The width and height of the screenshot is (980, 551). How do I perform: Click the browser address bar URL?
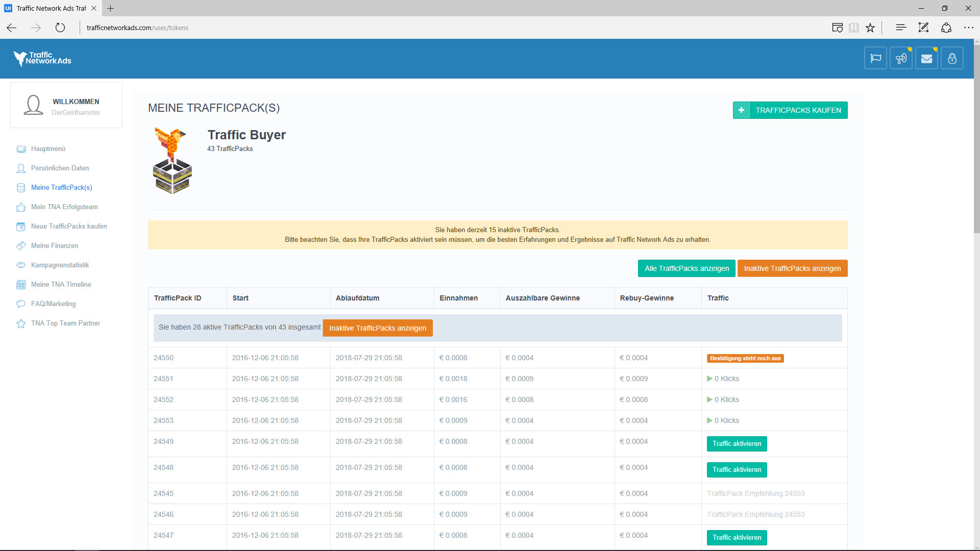pyautogui.click(x=138, y=28)
